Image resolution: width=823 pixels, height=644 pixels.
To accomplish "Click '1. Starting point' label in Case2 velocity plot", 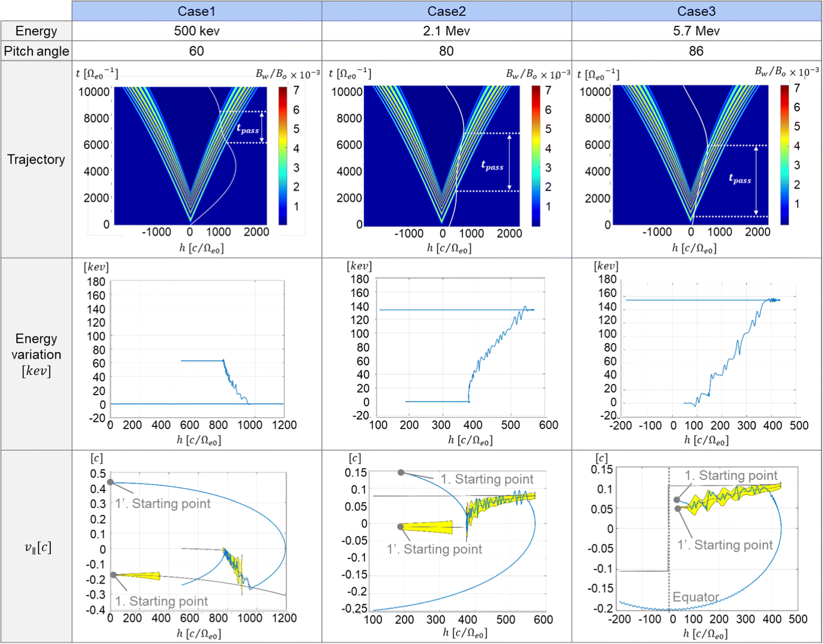I will (487, 479).
